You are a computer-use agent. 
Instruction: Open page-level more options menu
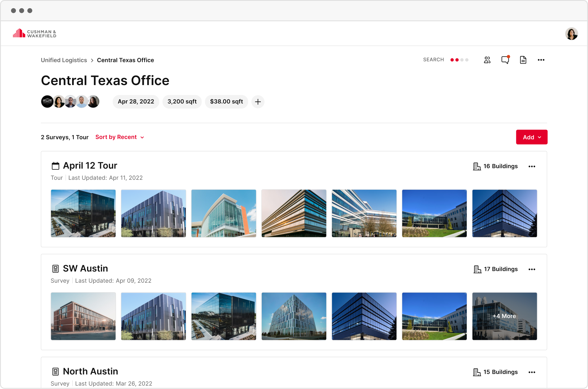(x=541, y=60)
